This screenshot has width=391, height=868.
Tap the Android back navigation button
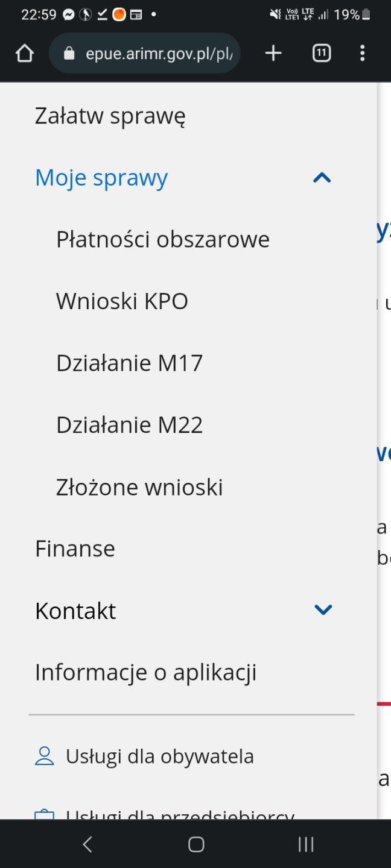[87, 844]
